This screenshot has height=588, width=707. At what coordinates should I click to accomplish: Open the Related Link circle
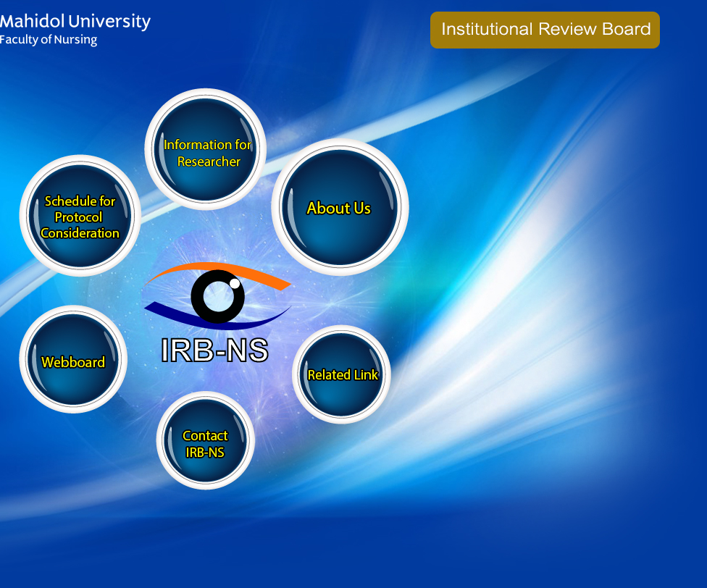[x=341, y=374]
